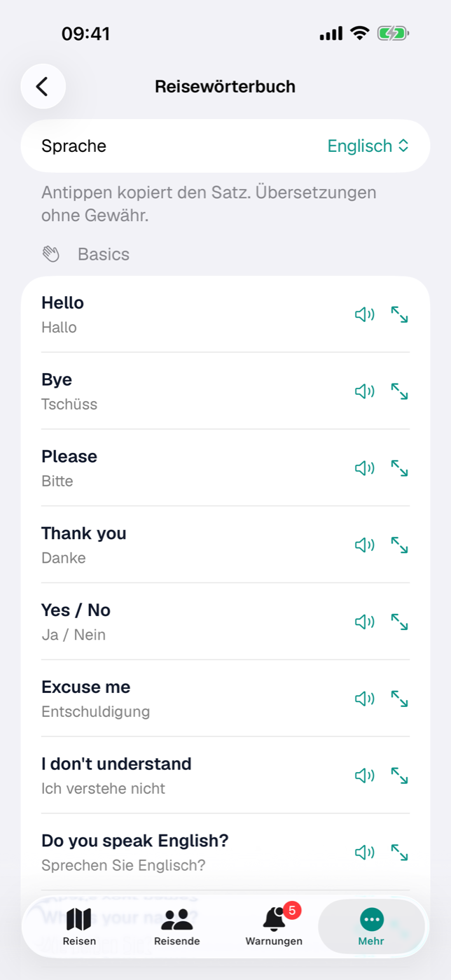The width and height of the screenshot is (451, 980).
Task: Expand the Bye phrase to fullscreen
Action: pyautogui.click(x=399, y=392)
